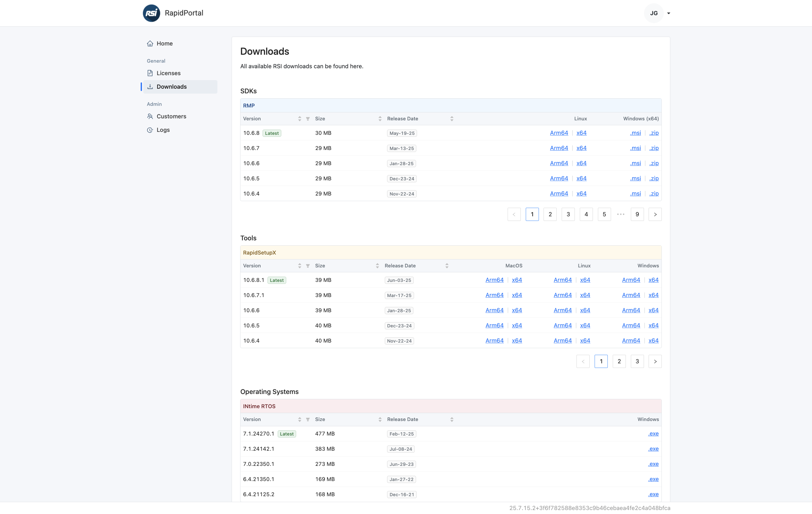The image size is (812, 514).
Task: Click the RSI logo icon
Action: (152, 13)
